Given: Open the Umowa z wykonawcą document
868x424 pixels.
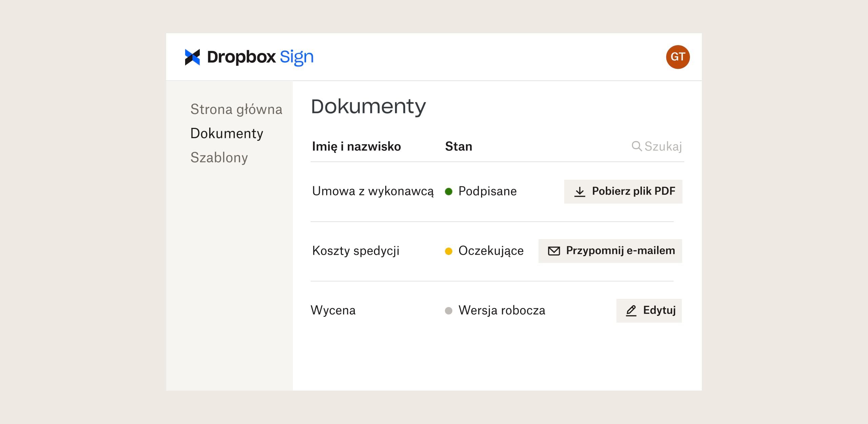Looking at the screenshot, I should click(x=373, y=191).
